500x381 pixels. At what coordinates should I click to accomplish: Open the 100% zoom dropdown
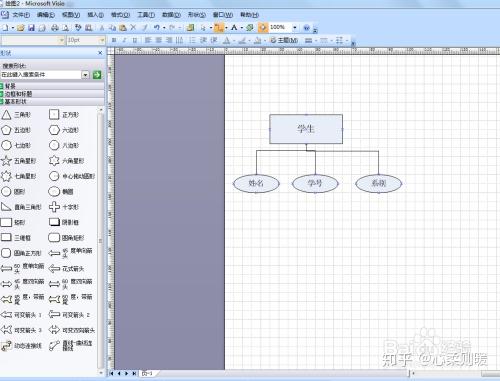click(x=294, y=27)
